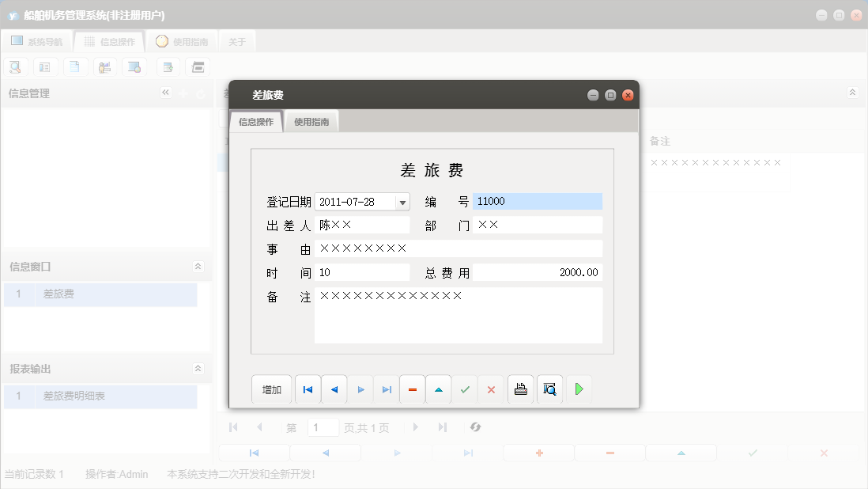Delete current record with the red minus icon
This screenshot has height=489, width=868.
coord(412,389)
